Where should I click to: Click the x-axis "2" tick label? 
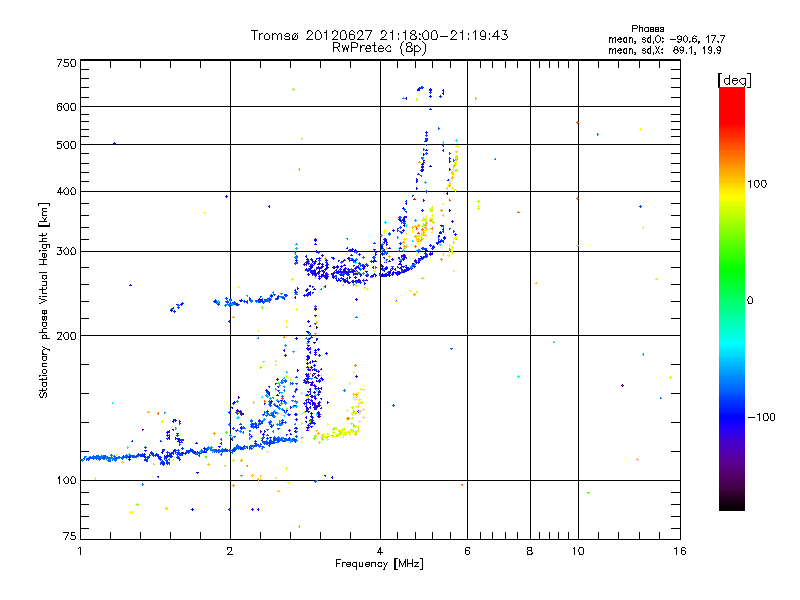[230, 551]
